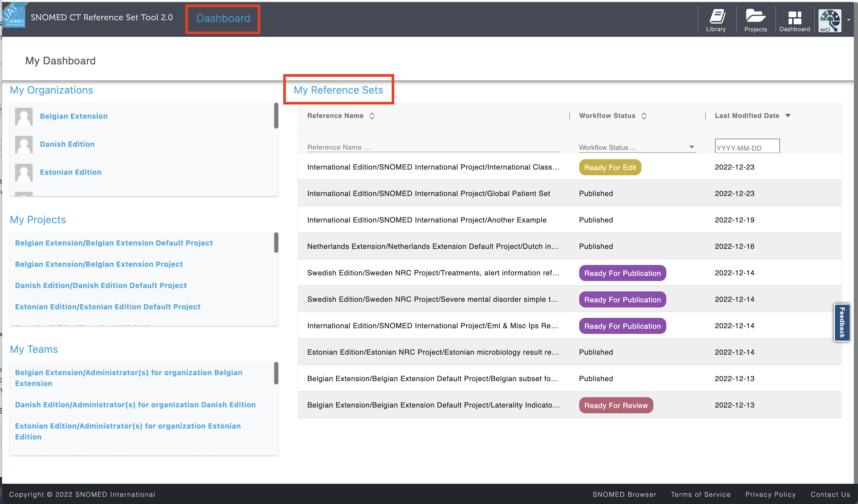
Task: Open the Another Example reference set row
Action: pyautogui.click(x=427, y=220)
